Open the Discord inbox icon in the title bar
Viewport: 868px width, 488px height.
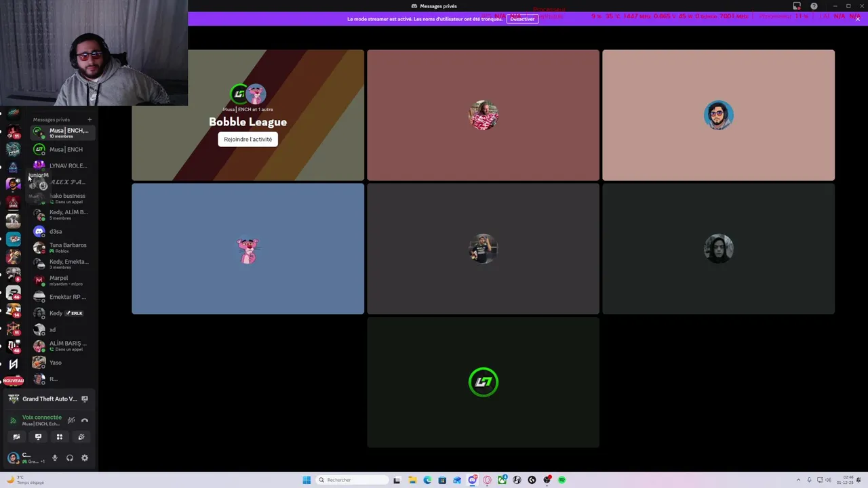pyautogui.click(x=797, y=6)
